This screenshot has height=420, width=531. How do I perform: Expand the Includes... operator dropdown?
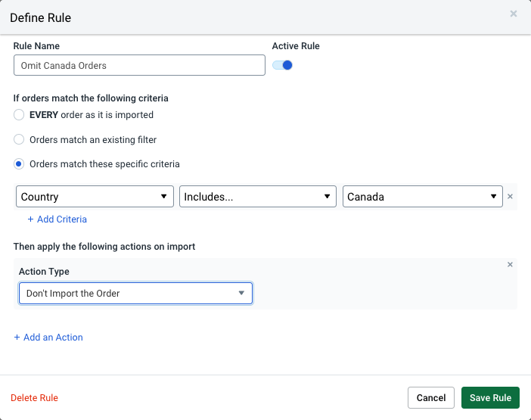click(x=258, y=197)
